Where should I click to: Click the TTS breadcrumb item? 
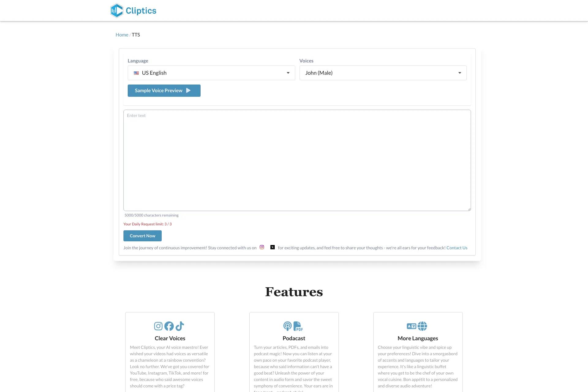pyautogui.click(x=136, y=35)
